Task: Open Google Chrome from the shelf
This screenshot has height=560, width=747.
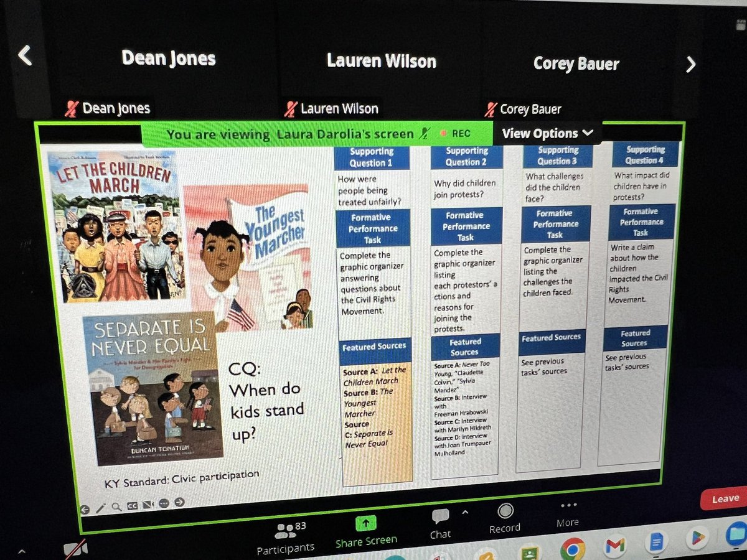Action: 572,549
